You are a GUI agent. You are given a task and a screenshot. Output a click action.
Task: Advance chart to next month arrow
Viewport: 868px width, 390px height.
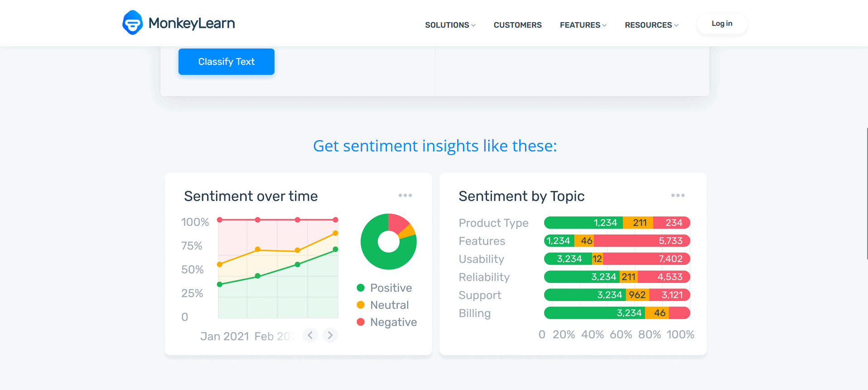point(330,335)
